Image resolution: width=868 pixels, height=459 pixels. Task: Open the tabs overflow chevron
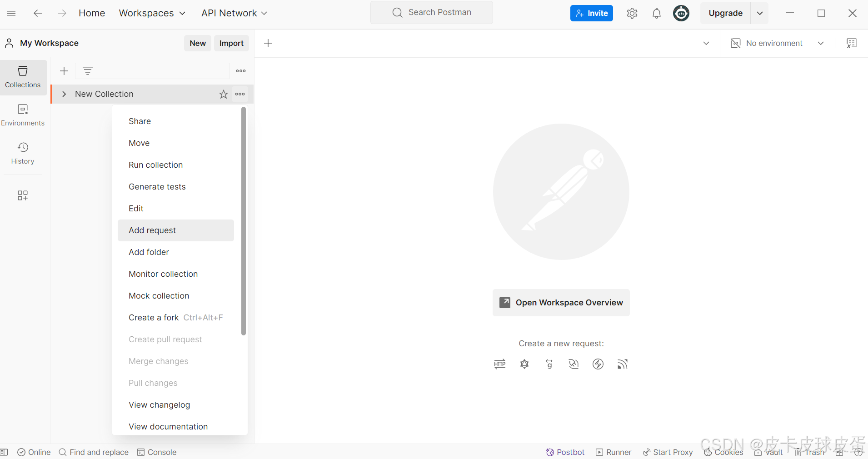706,43
